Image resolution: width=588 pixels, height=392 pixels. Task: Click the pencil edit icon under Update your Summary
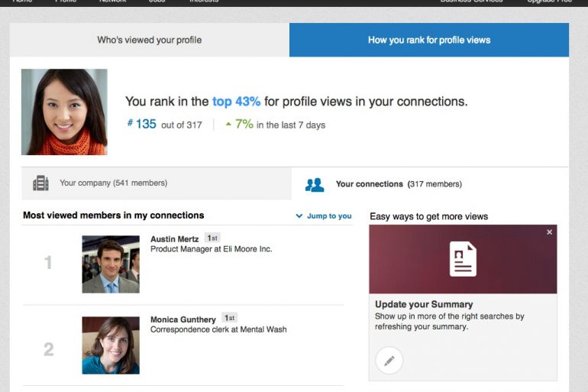pos(389,360)
